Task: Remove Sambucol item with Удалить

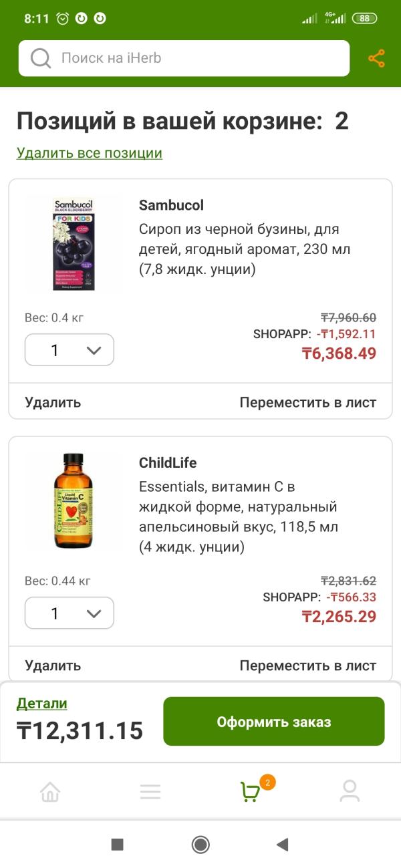Action: tap(53, 402)
